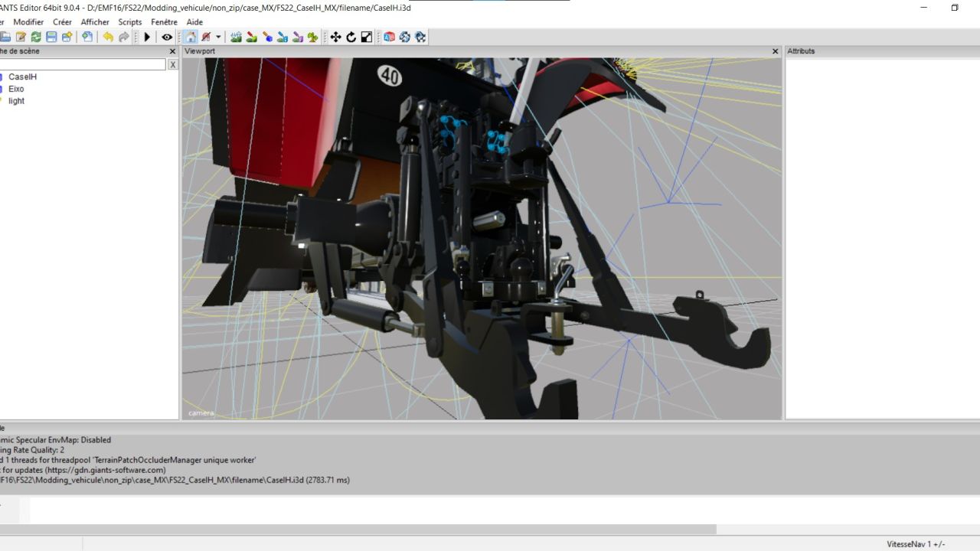Click the 'Specular EnvMap: Disabled' log line
Screen dimensions: 980x551
(x=55, y=440)
